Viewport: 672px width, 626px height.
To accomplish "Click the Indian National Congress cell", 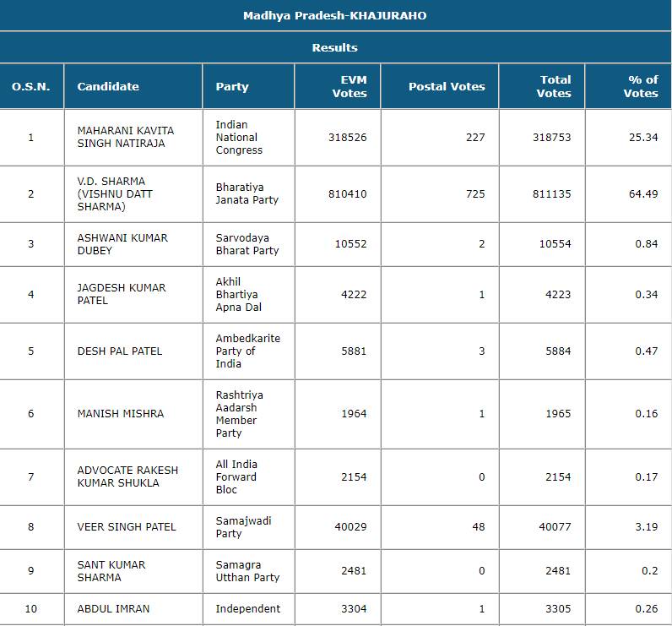I will (239, 137).
